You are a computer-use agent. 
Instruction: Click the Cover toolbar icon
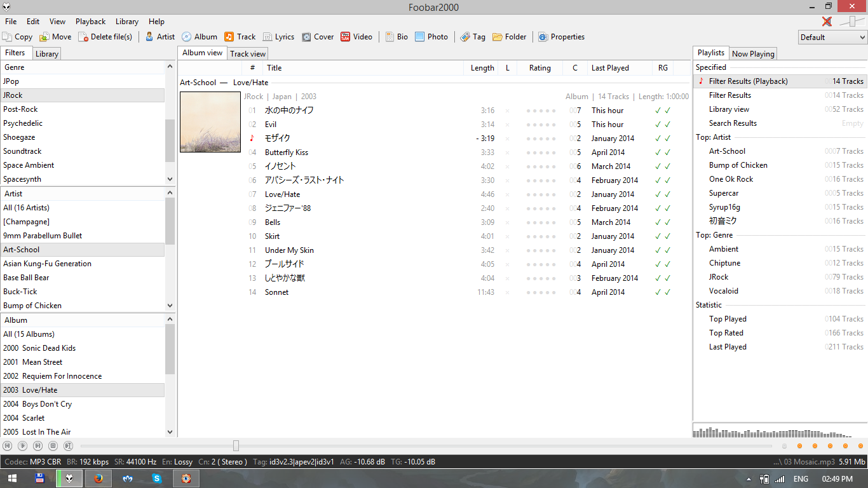(x=306, y=37)
